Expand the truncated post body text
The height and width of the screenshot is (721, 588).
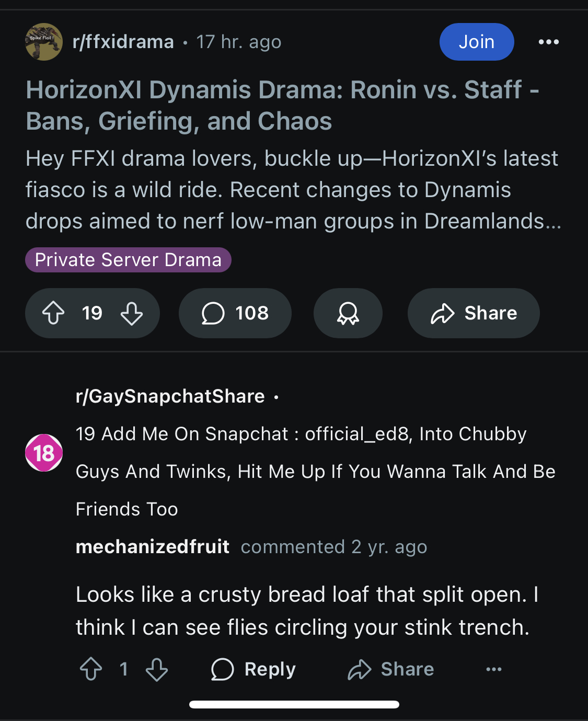(293, 190)
